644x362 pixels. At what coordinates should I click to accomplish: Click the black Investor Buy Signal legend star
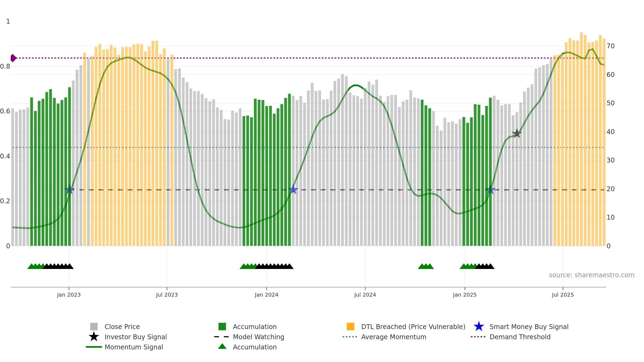[x=94, y=337]
